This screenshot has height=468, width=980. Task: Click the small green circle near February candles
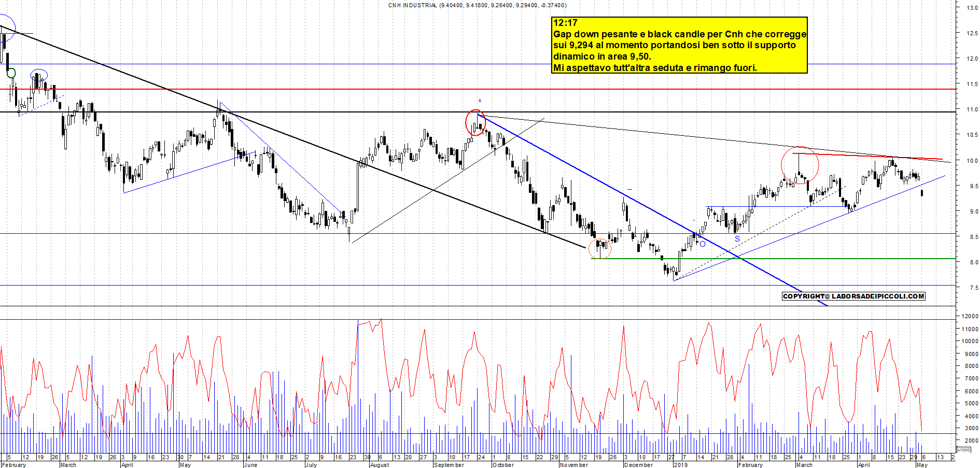11,73
